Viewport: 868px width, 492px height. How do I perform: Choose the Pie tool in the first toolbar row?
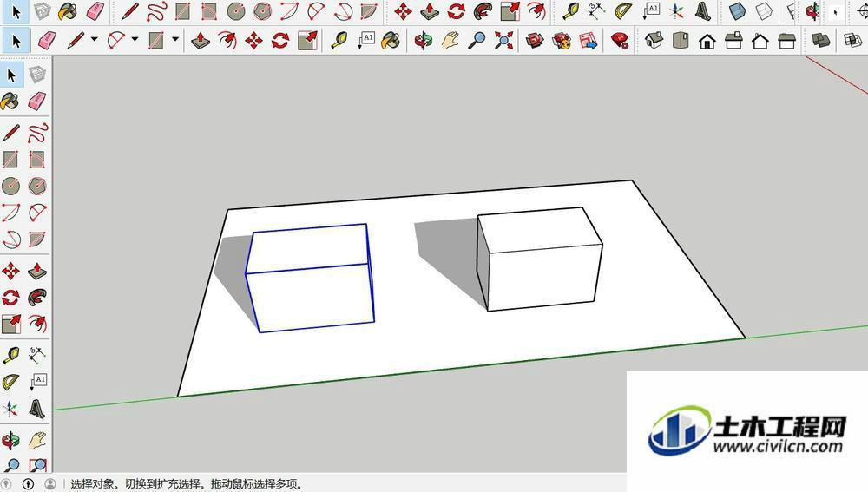pos(369,11)
